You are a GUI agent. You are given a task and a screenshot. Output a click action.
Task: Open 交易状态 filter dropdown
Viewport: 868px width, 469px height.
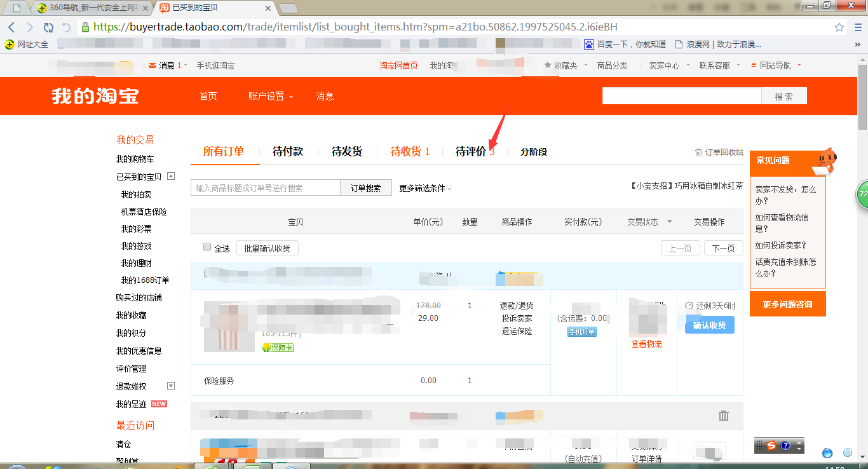click(x=649, y=222)
